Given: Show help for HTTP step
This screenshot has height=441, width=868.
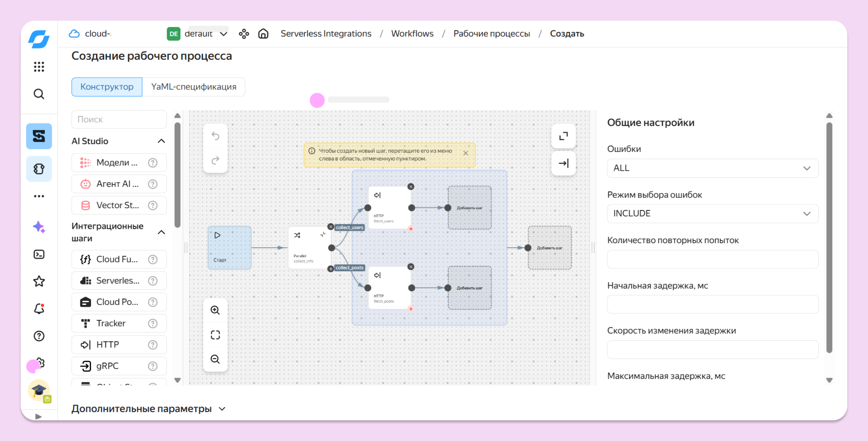Looking at the screenshot, I should click(x=153, y=345).
